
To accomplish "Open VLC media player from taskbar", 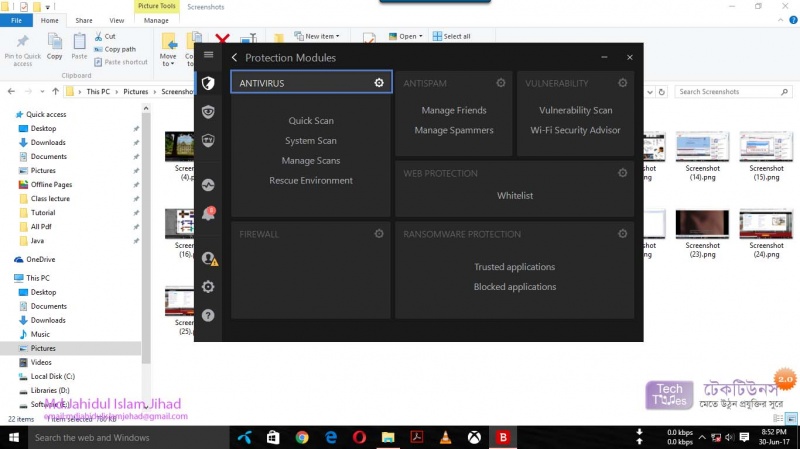I will click(446, 437).
